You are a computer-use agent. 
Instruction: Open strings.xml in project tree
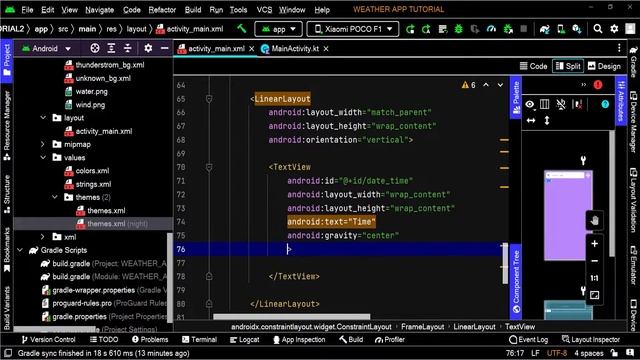coord(93,184)
